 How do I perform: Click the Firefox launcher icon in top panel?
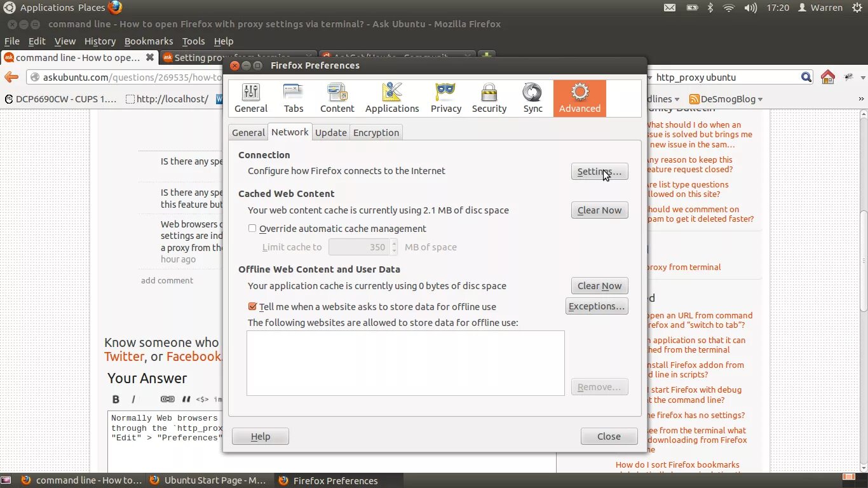(115, 8)
